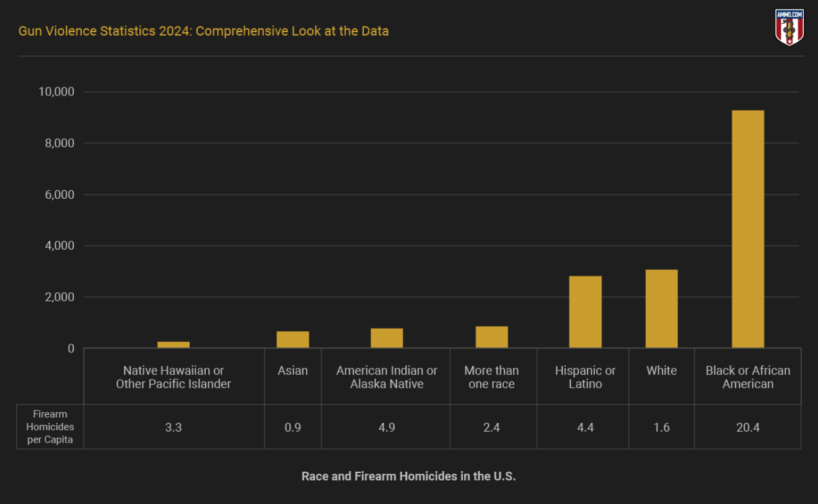Screen dimensions: 818x504
Task: Click the Ammo.com shield logo
Action: [x=789, y=27]
